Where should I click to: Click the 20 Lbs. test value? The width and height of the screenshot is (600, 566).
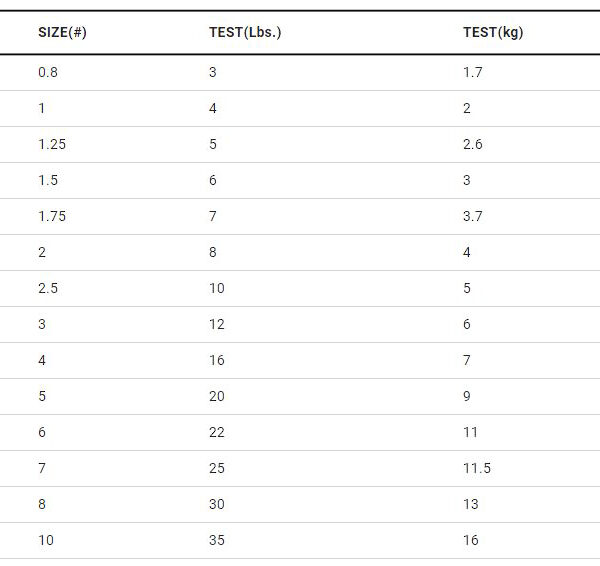[217, 396]
